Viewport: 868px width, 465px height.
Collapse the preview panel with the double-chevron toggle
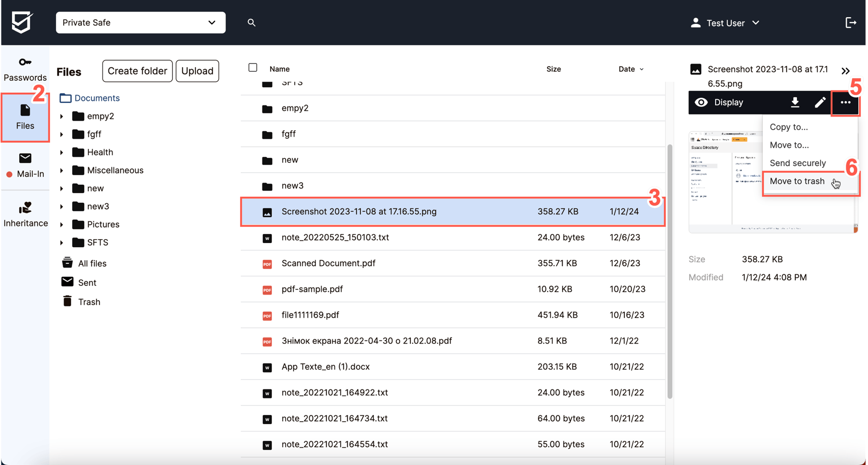point(846,71)
